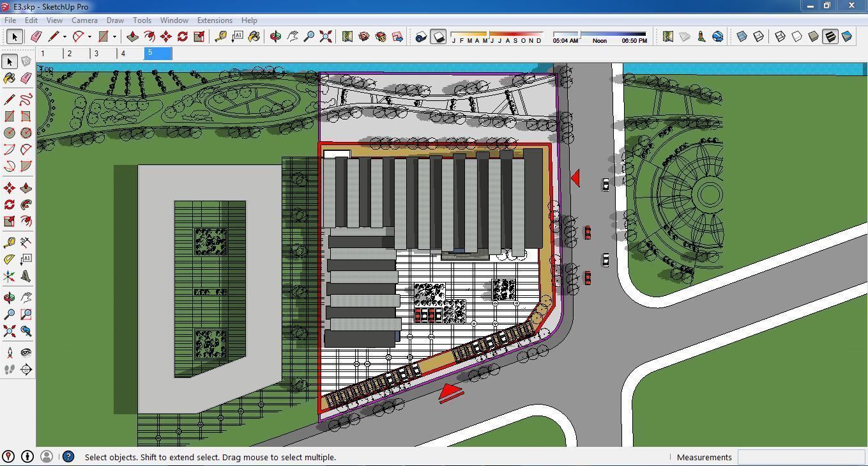
Task: Select the Paint Bucket tool in top toolbar
Action: pyautogui.click(x=254, y=36)
